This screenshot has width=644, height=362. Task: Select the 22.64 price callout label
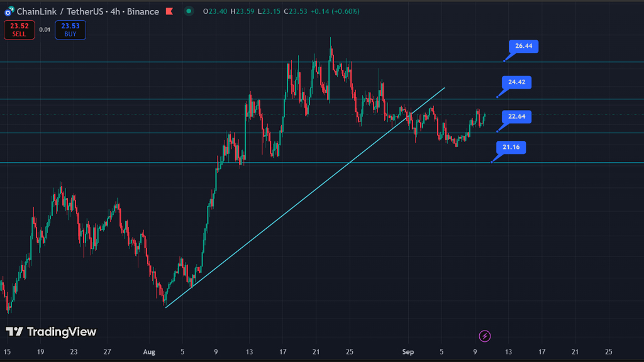pyautogui.click(x=517, y=116)
